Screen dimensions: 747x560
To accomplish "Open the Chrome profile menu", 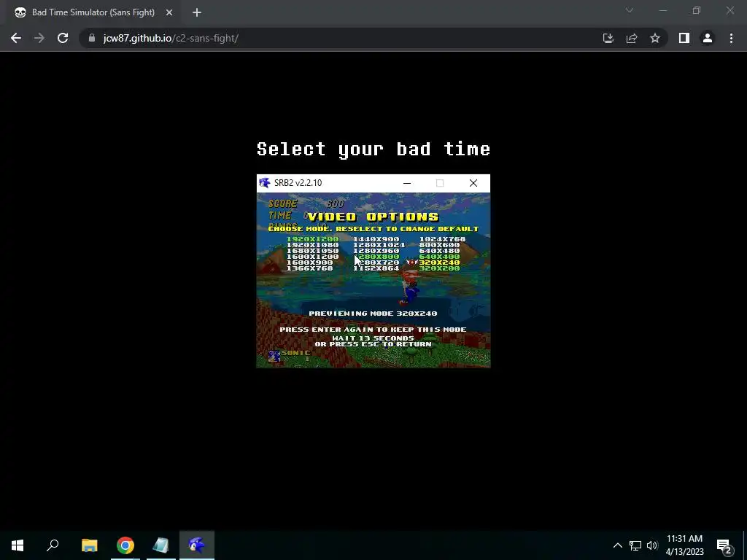I will click(708, 38).
